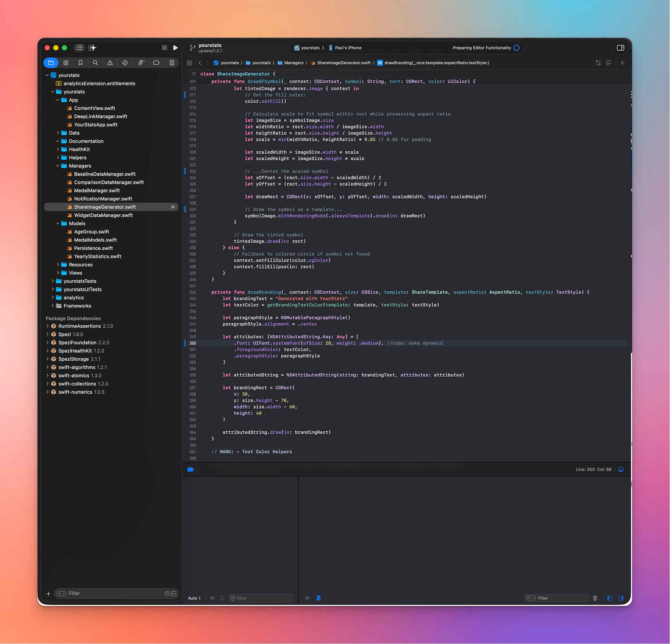Click the Run (play) button
The width and height of the screenshot is (670, 644).
(x=175, y=48)
